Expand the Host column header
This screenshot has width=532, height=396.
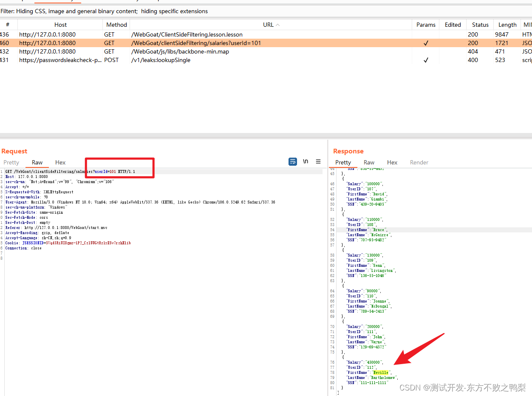click(60, 25)
